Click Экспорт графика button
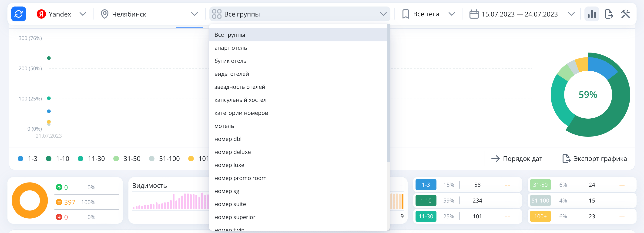The width and height of the screenshot is (644, 233). (594, 159)
